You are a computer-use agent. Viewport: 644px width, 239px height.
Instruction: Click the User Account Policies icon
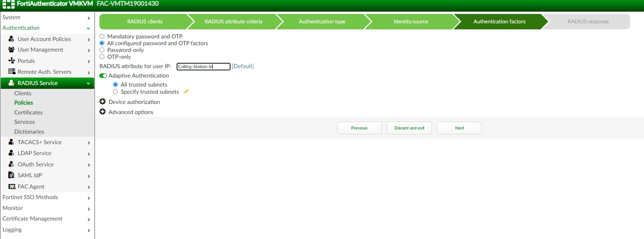coord(11,39)
